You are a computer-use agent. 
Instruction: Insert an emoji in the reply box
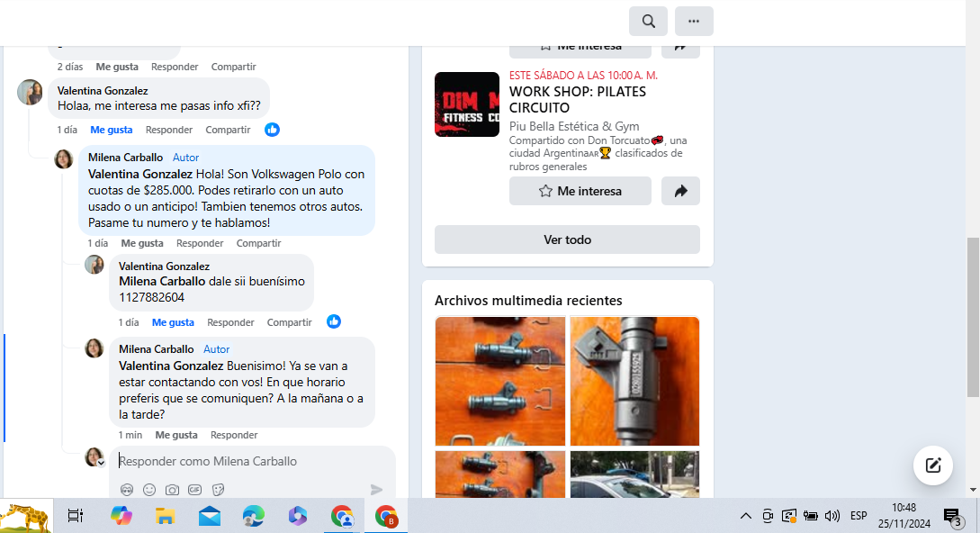[149, 490]
